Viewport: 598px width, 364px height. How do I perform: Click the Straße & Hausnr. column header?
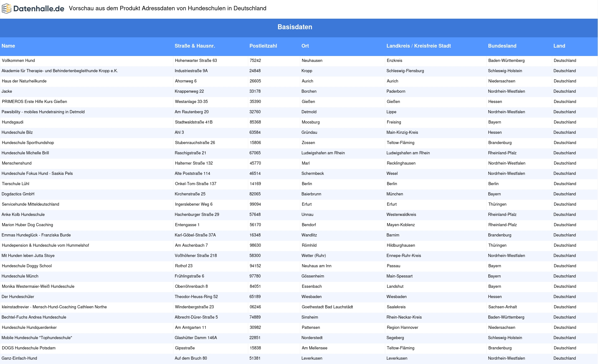click(x=195, y=46)
